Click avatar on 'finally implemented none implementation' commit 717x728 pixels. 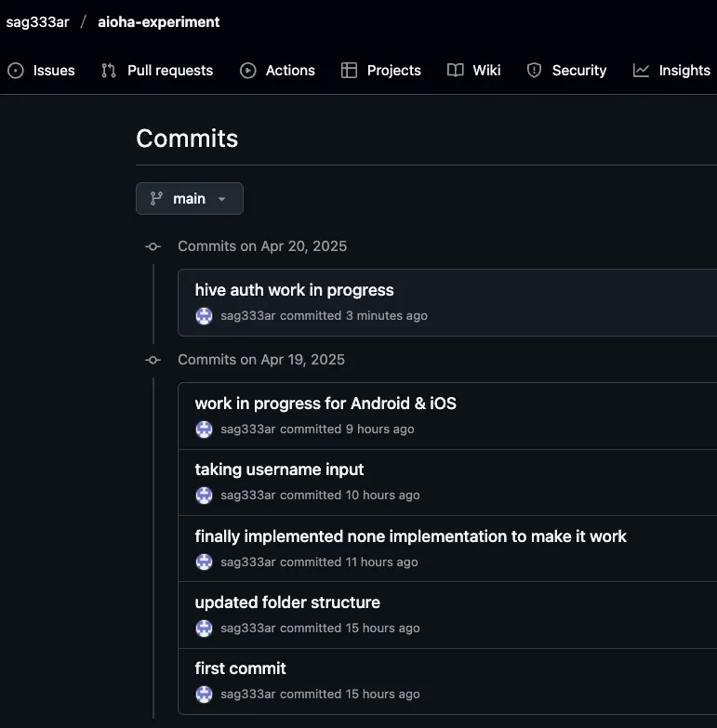click(x=204, y=563)
